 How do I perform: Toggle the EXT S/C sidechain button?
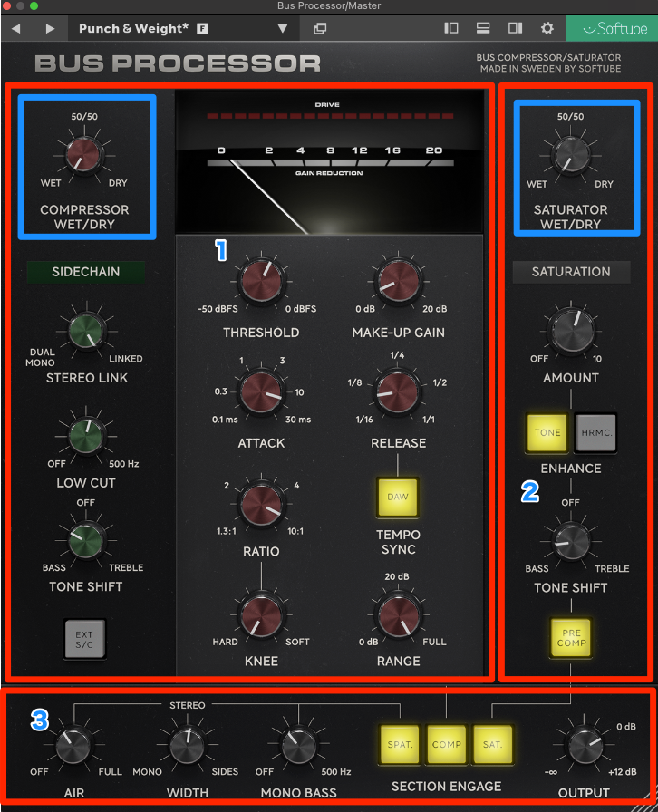coord(85,639)
